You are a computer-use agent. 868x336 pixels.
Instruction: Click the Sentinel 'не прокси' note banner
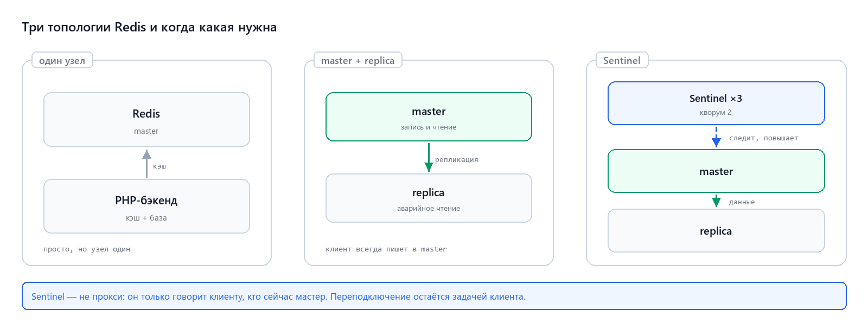[434, 296]
